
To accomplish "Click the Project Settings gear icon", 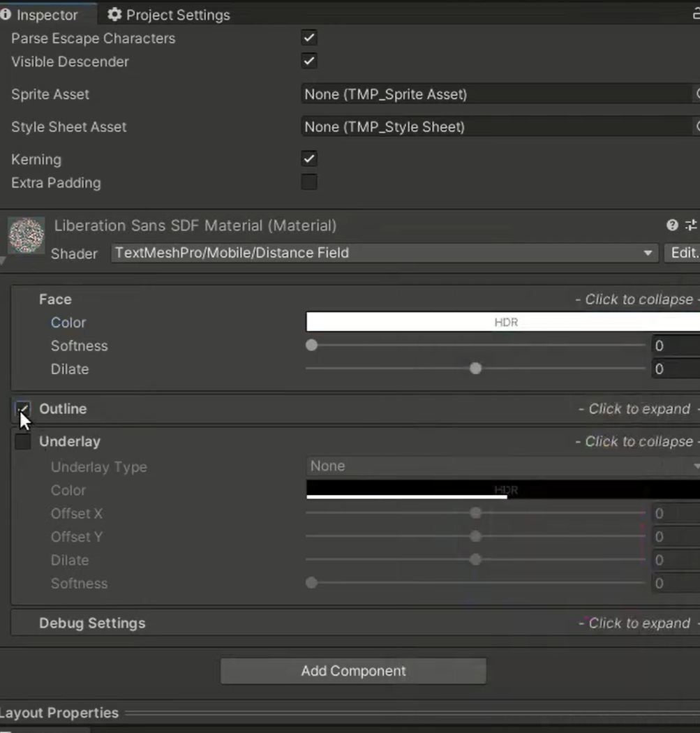I will tap(114, 15).
